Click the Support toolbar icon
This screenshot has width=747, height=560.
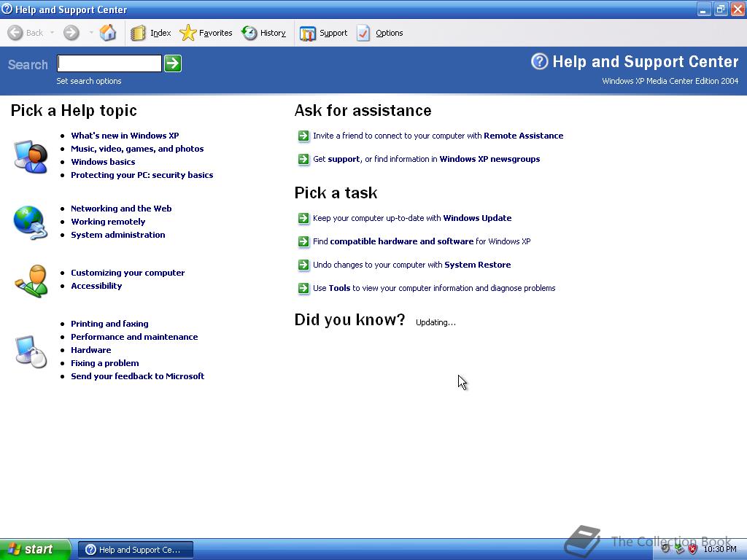pyautogui.click(x=308, y=34)
